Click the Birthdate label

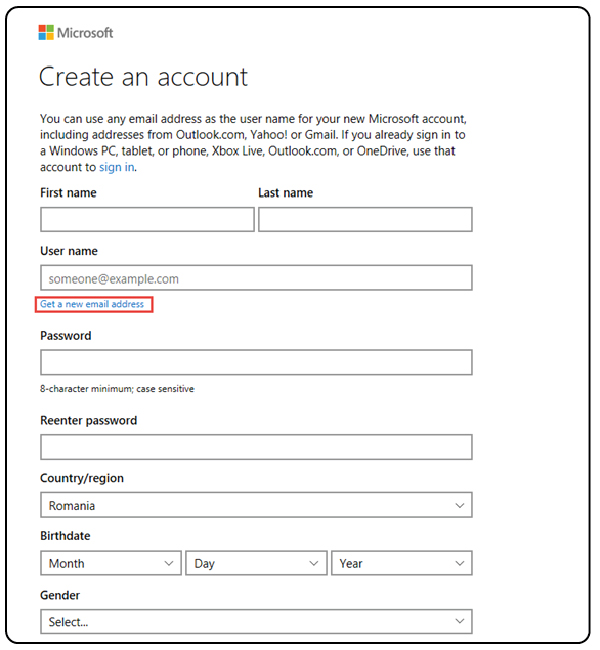(x=65, y=536)
